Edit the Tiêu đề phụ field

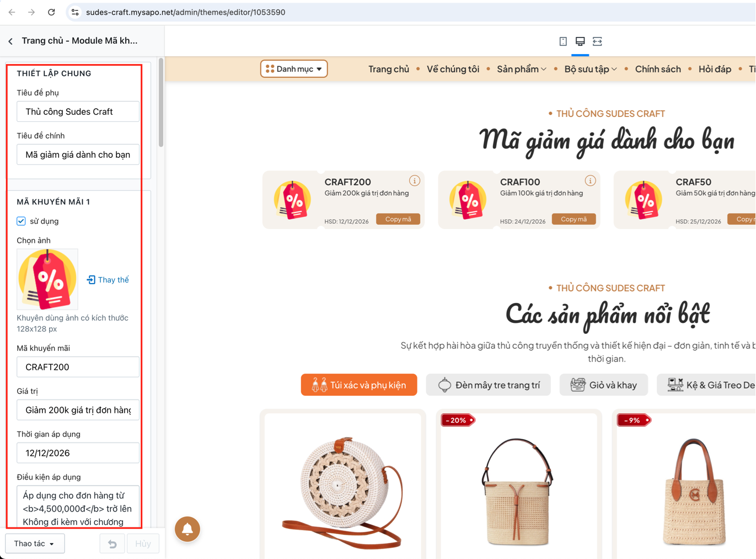(78, 111)
